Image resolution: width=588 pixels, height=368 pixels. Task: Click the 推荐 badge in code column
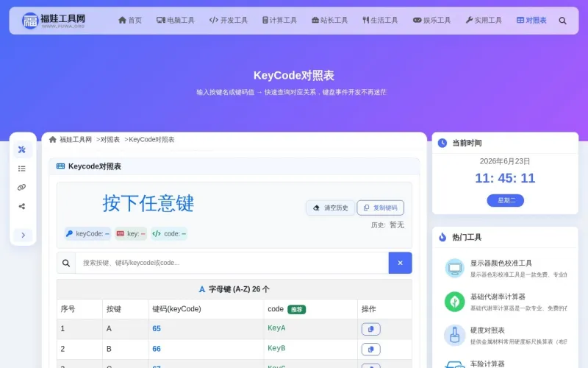point(297,309)
